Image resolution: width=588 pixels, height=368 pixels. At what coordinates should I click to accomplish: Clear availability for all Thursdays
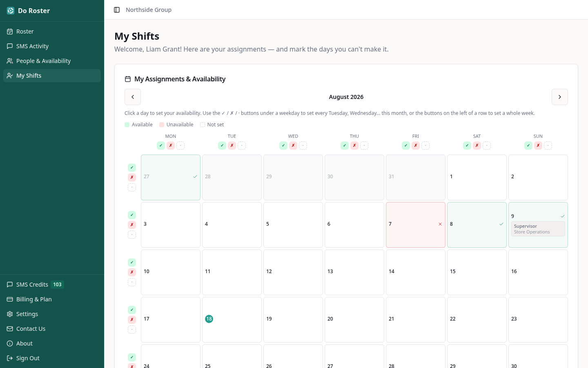[364, 146]
